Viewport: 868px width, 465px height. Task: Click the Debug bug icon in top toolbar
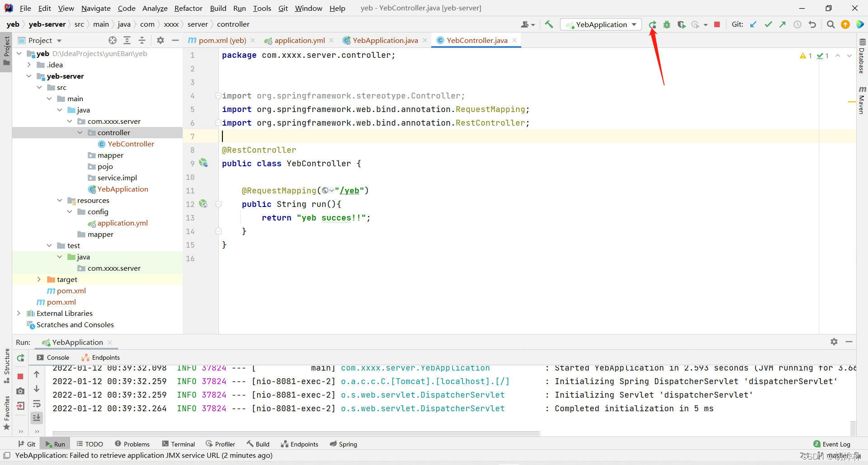point(667,25)
